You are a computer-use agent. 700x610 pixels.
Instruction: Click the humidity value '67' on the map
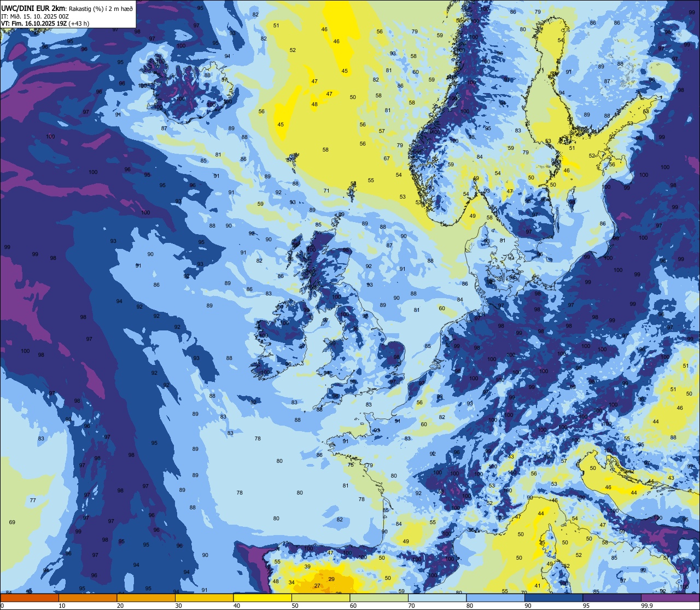coord(387,159)
